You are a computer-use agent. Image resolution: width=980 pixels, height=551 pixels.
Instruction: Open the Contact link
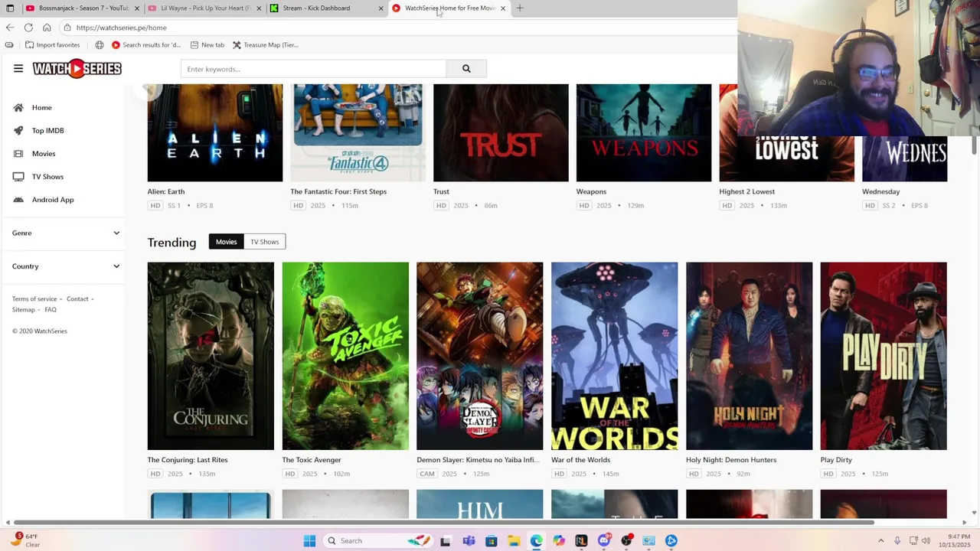point(77,299)
